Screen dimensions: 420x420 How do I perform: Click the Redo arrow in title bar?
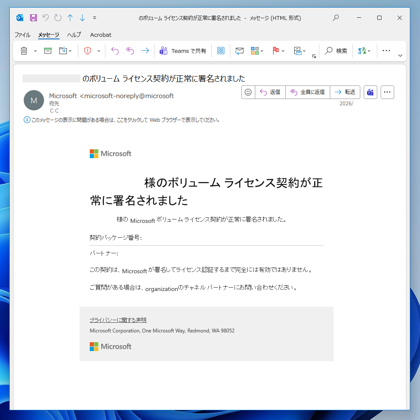[x=58, y=18]
